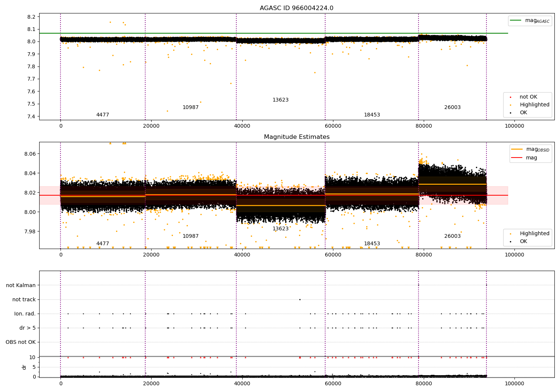Image resolution: width=560 pixels, height=392 pixels.
Task: Click the '40000' x-axis tick in bottom panel
Action: [x=242, y=384]
